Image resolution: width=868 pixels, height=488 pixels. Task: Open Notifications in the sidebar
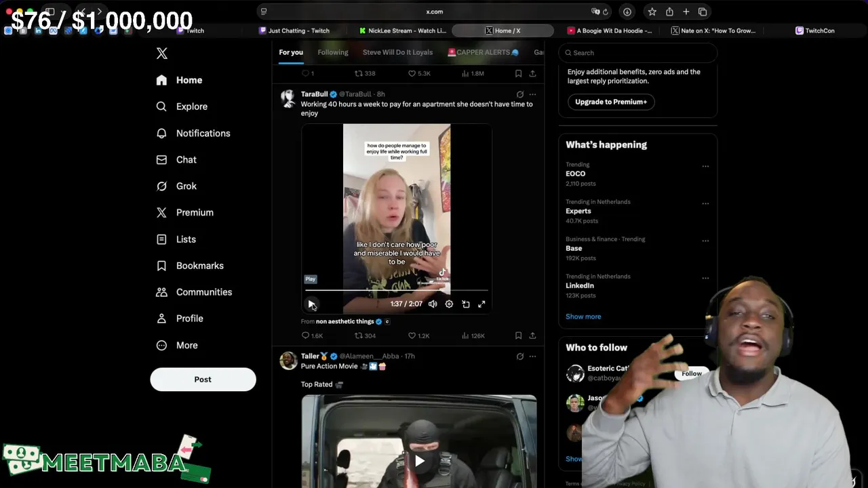point(193,134)
